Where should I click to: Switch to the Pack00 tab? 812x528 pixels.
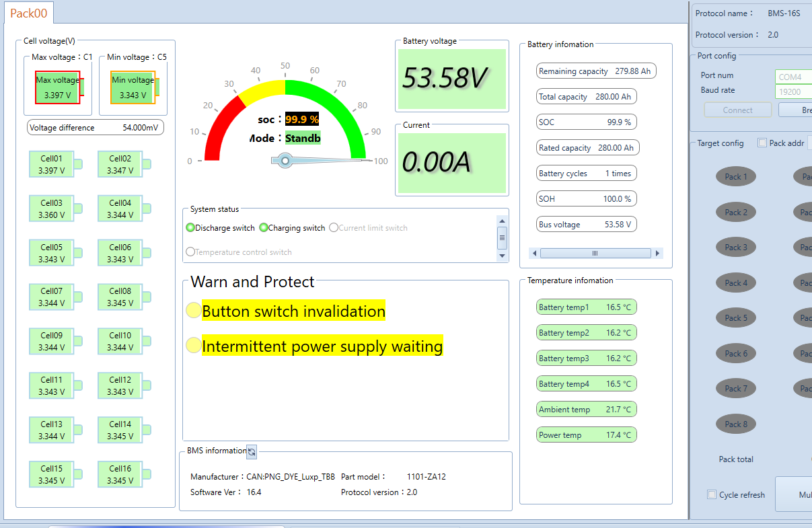(x=28, y=13)
